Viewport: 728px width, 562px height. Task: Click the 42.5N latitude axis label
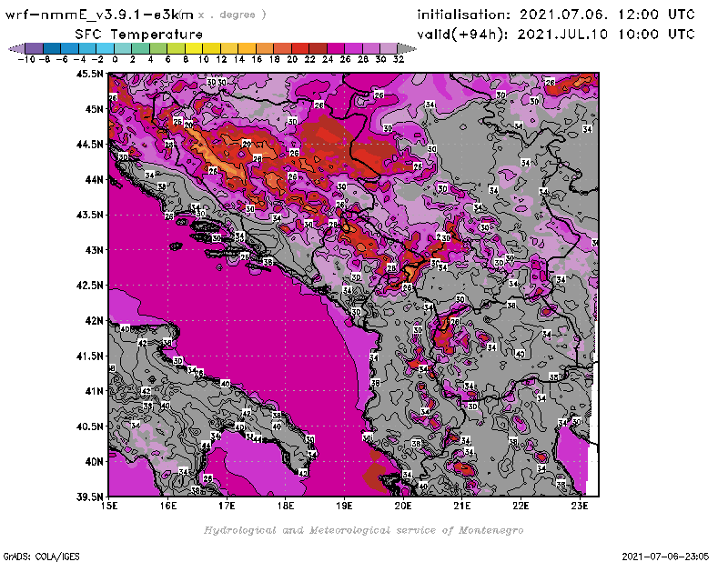click(x=89, y=286)
